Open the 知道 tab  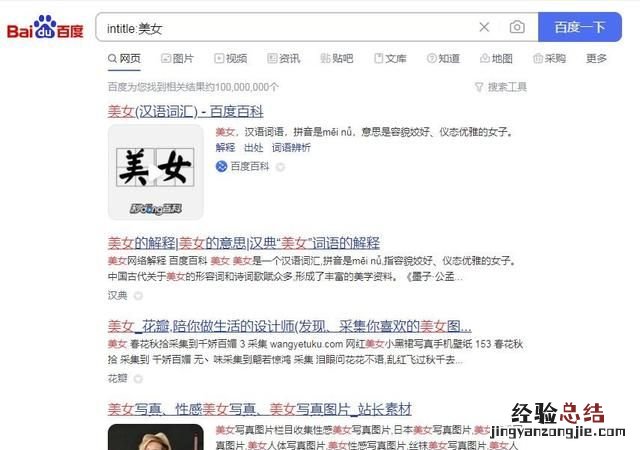(x=443, y=59)
